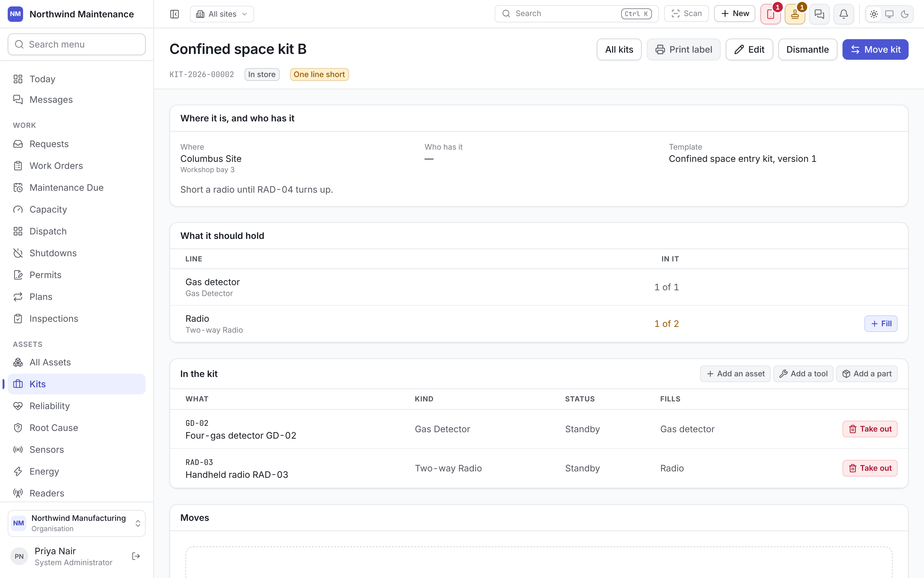Open the red device alerts icon
924x578 pixels.
770,14
